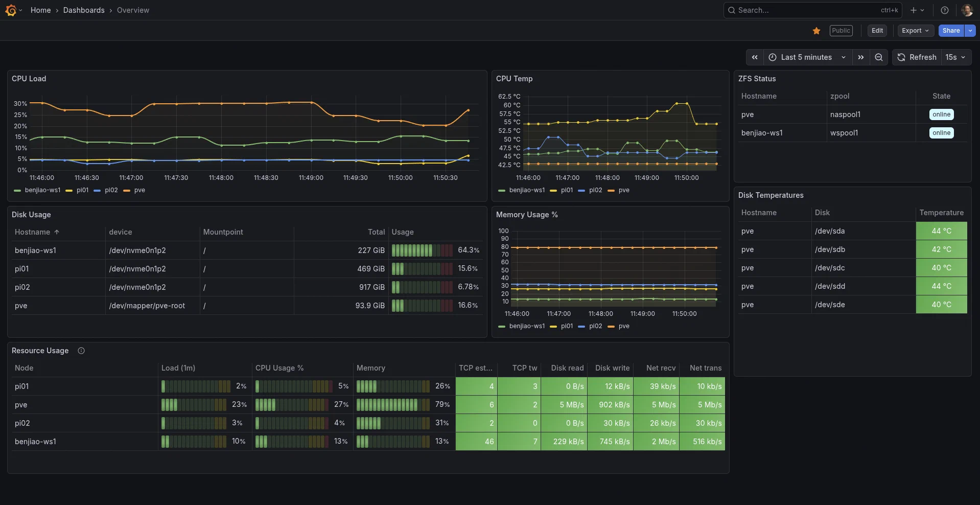Image resolution: width=980 pixels, height=505 pixels.
Task: Unfavorite dashboard via the star icon
Action: pyautogui.click(x=816, y=31)
